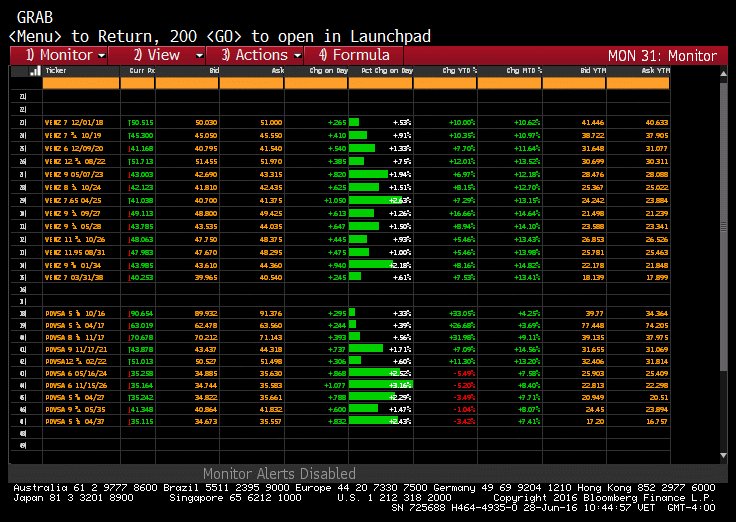
Task: Select the VENZ 7 03/31/38 ticker
Action: pyautogui.click(x=74, y=277)
